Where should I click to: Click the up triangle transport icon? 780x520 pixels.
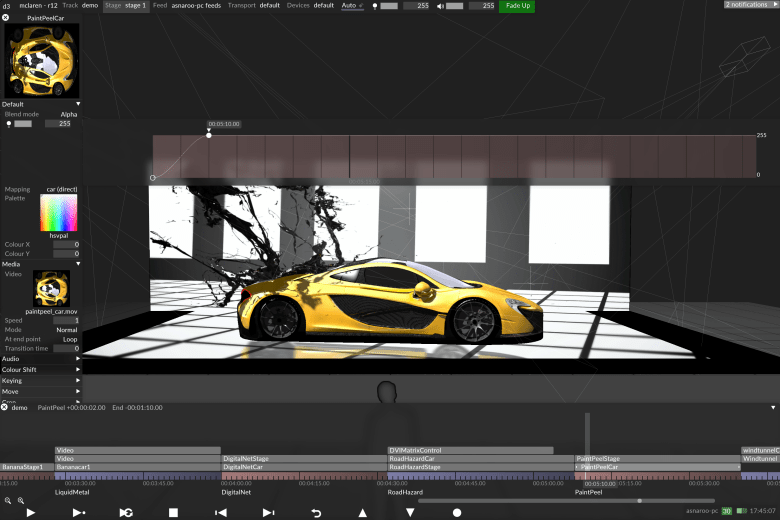coord(363,512)
